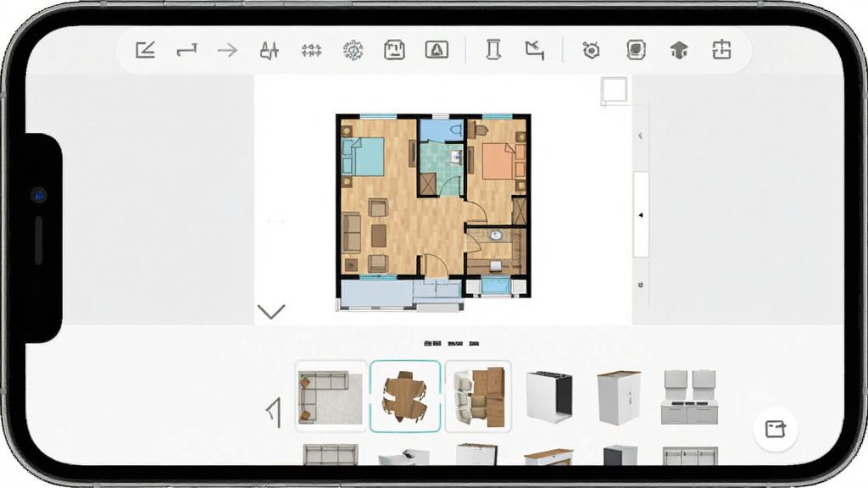
Task: Tap the angular arrow left of the furniture thumbnails
Action: click(x=274, y=413)
